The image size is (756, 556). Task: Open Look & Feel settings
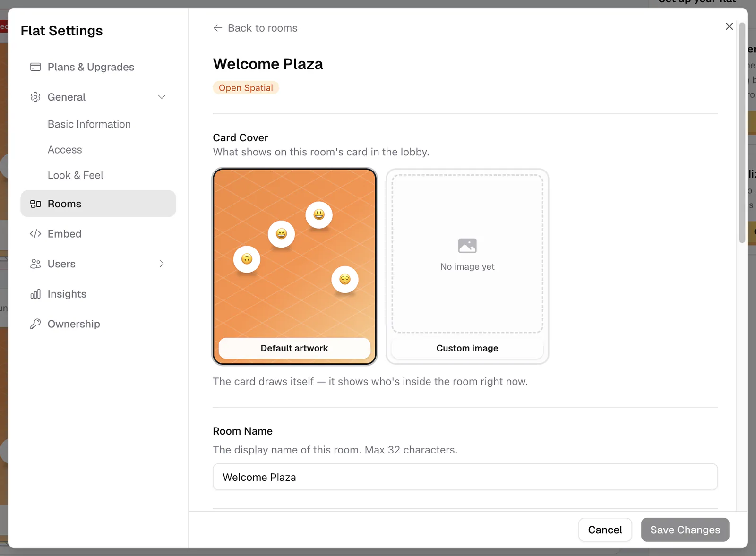(x=76, y=175)
